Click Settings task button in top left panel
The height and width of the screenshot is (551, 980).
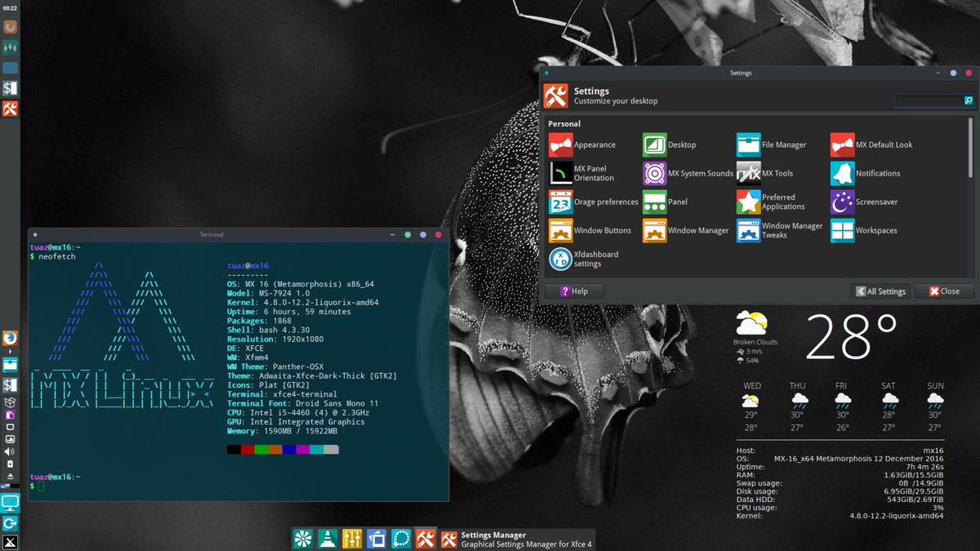tap(11, 109)
